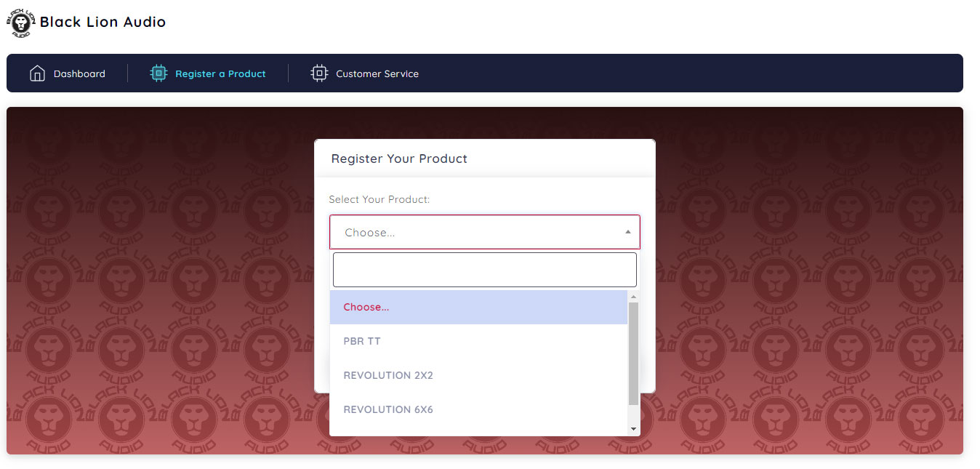
Task: Click the Register Your Product card header
Action: tap(485, 159)
